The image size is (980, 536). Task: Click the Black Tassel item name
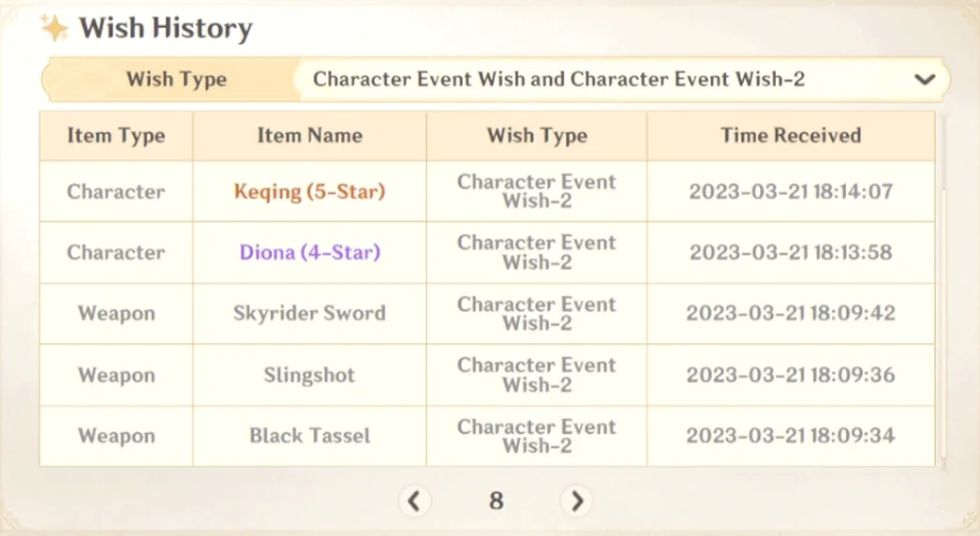click(x=309, y=436)
